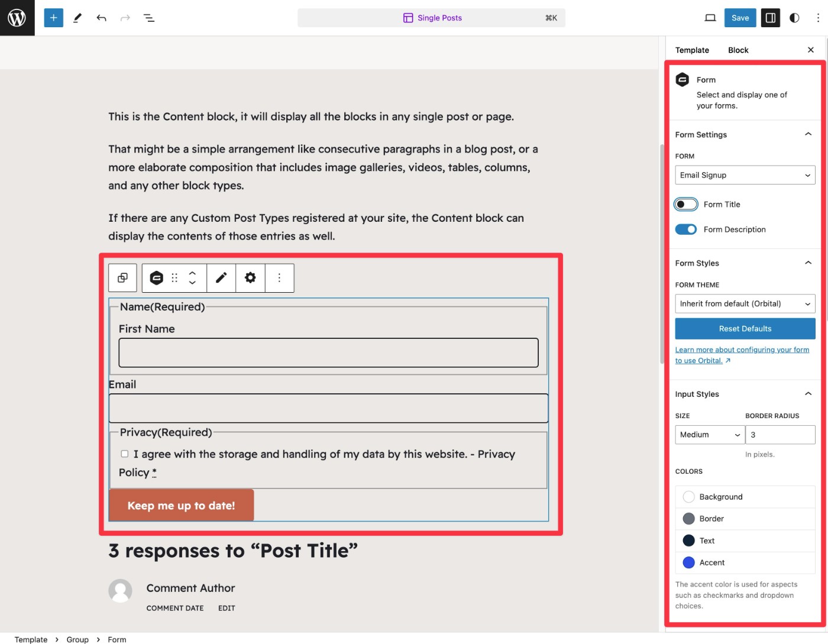Select the pencil Tools icon in top bar

click(77, 18)
